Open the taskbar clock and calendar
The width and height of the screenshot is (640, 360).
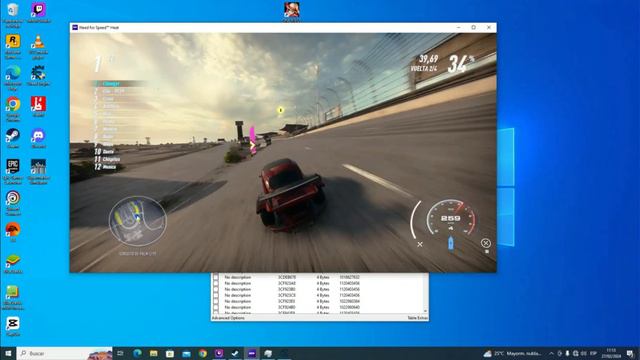point(611,353)
